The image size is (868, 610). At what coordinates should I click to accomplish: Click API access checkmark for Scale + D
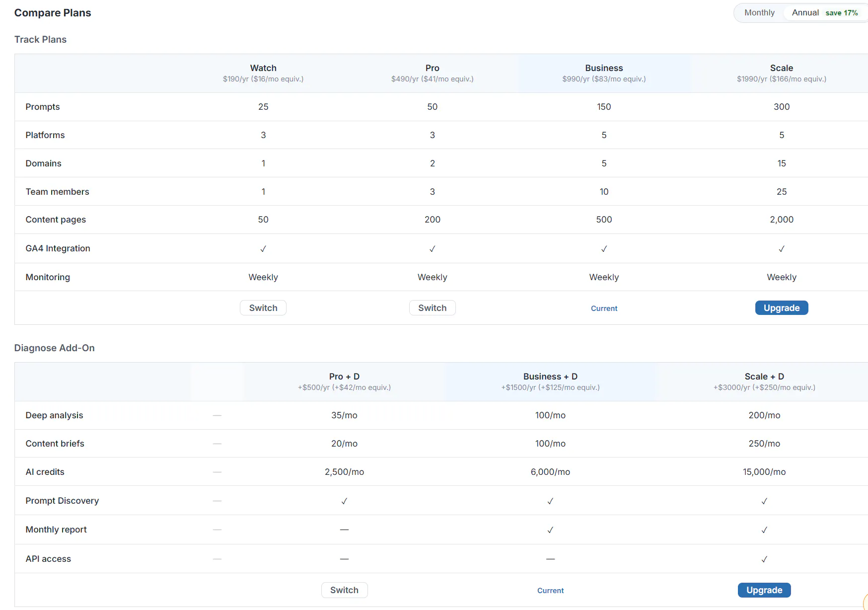764,559
